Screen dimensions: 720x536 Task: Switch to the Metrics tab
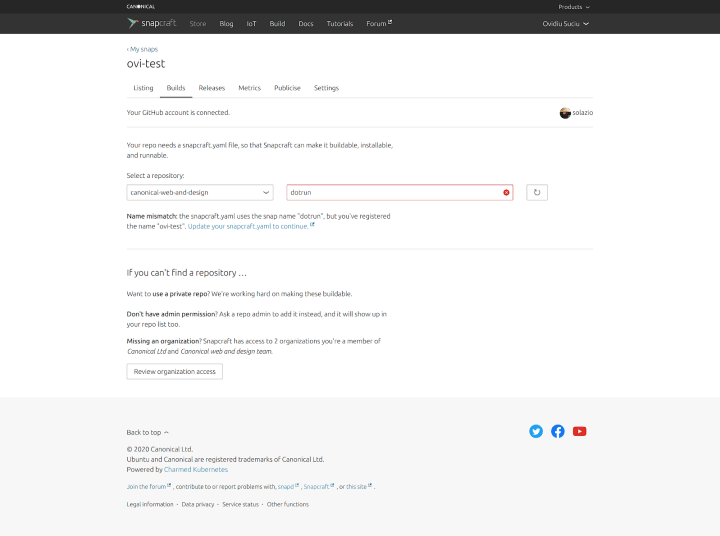point(249,88)
